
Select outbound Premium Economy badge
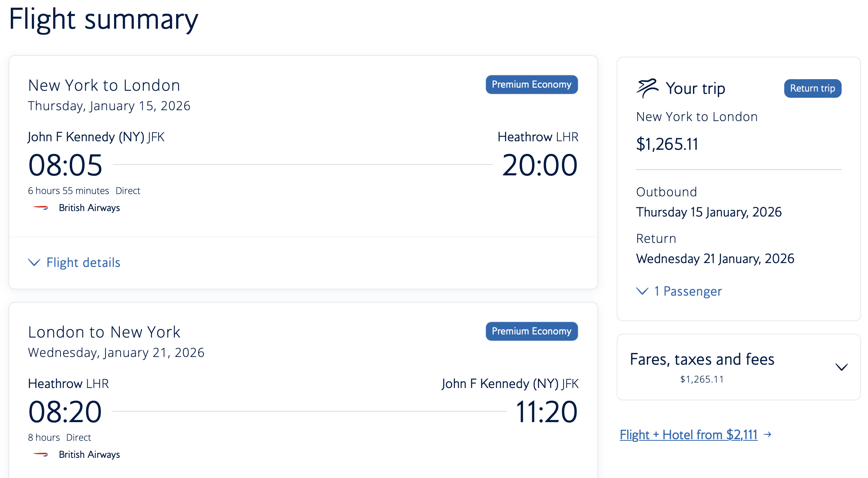(x=532, y=85)
